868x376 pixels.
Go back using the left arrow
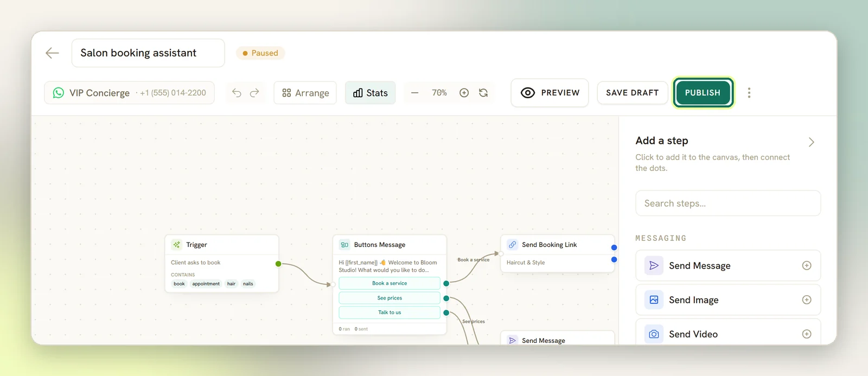point(52,53)
